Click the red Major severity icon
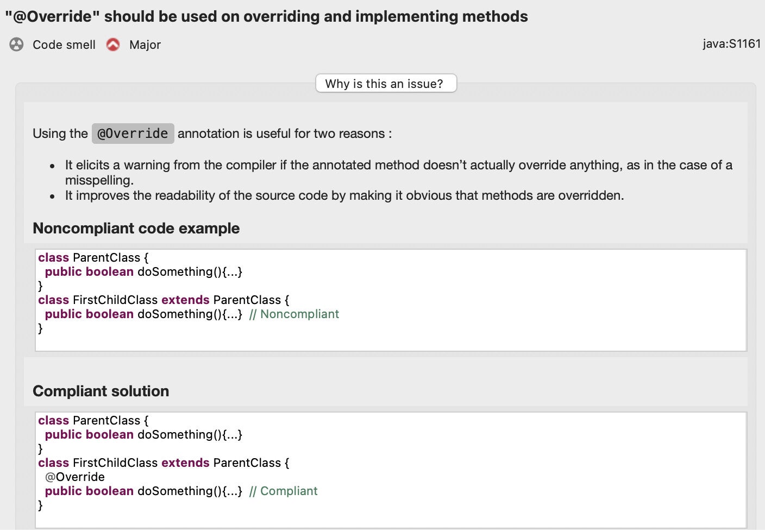Viewport: 765px width, 532px height. click(x=113, y=45)
